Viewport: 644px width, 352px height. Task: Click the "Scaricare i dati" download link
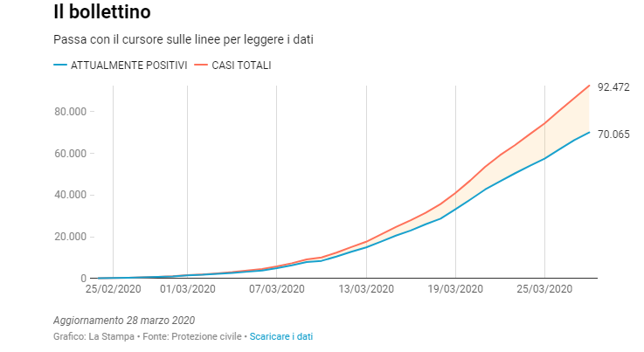click(x=280, y=336)
